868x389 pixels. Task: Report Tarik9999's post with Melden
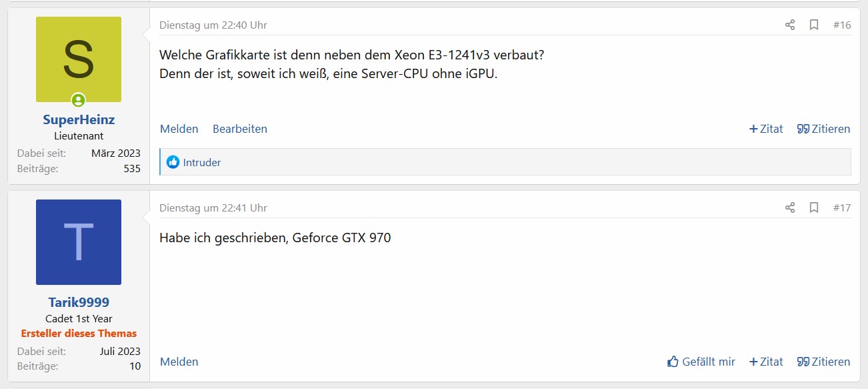(179, 362)
